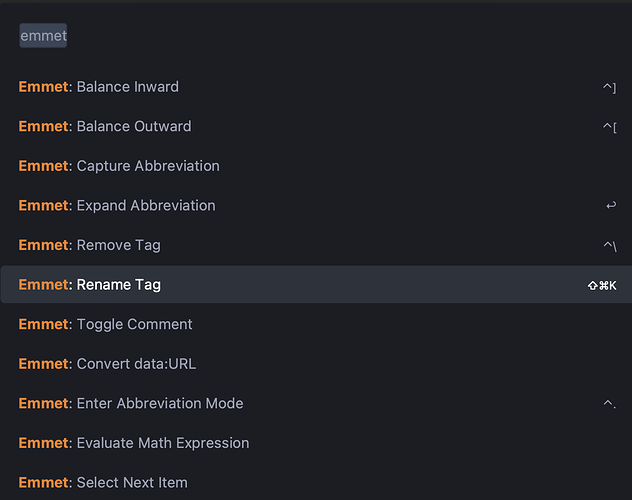Run Emmet: Capture Abbreviation
Image resolution: width=632 pixels, height=500 pixels.
pyautogui.click(x=316, y=166)
